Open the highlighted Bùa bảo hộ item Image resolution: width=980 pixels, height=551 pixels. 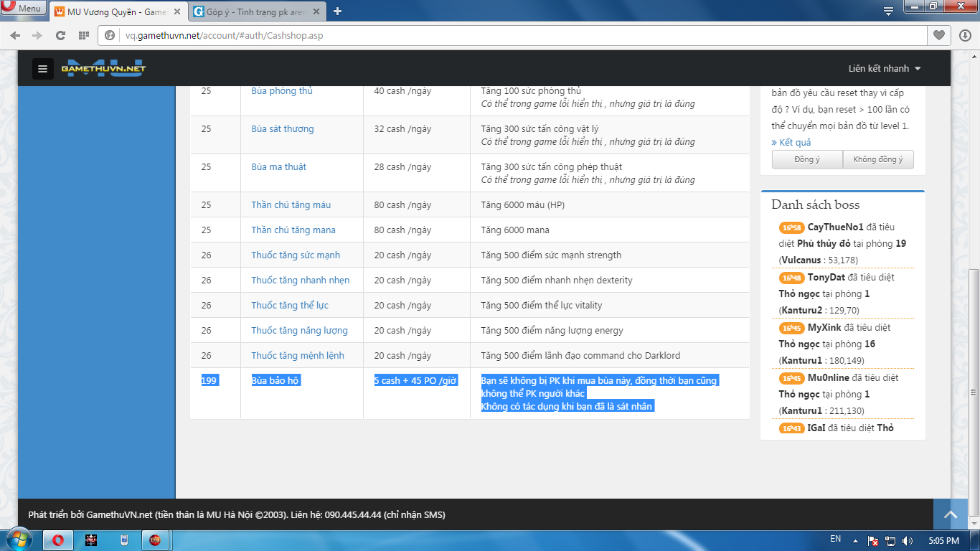(x=275, y=381)
